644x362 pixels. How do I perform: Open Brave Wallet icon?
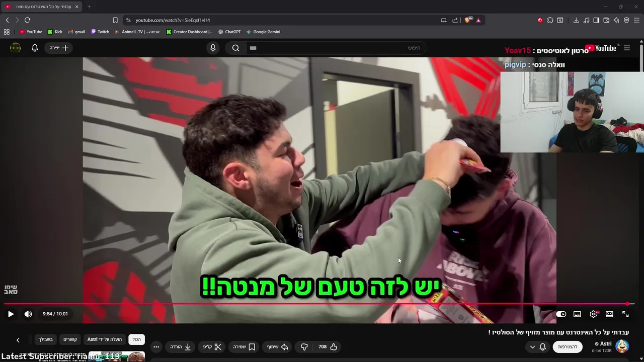click(606, 20)
